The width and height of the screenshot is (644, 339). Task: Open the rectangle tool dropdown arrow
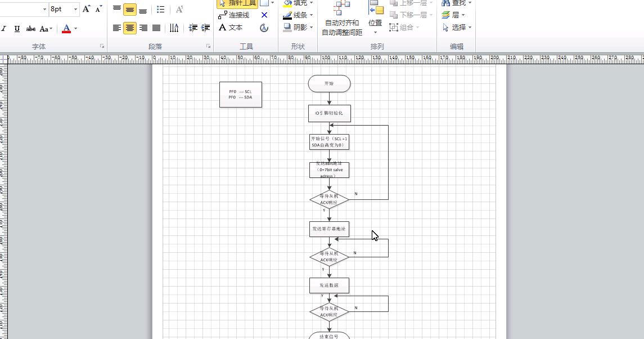272,3
